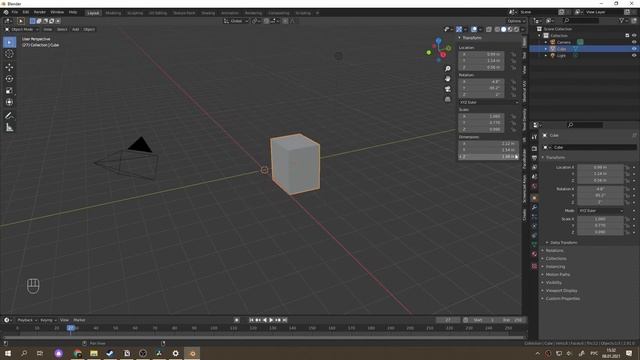The height and width of the screenshot is (360, 640).
Task: Click the blue Z axis on navigation gizmo
Action: pyautogui.click(x=439, y=40)
